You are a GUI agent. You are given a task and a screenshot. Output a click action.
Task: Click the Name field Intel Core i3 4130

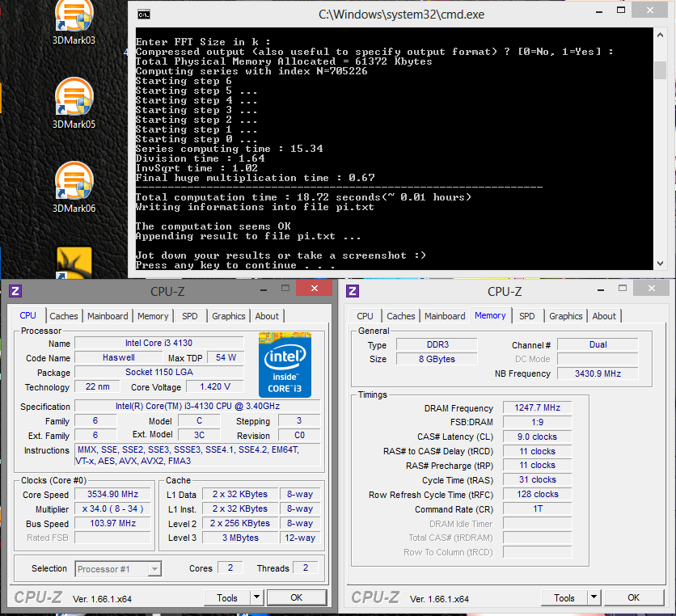pos(159,343)
